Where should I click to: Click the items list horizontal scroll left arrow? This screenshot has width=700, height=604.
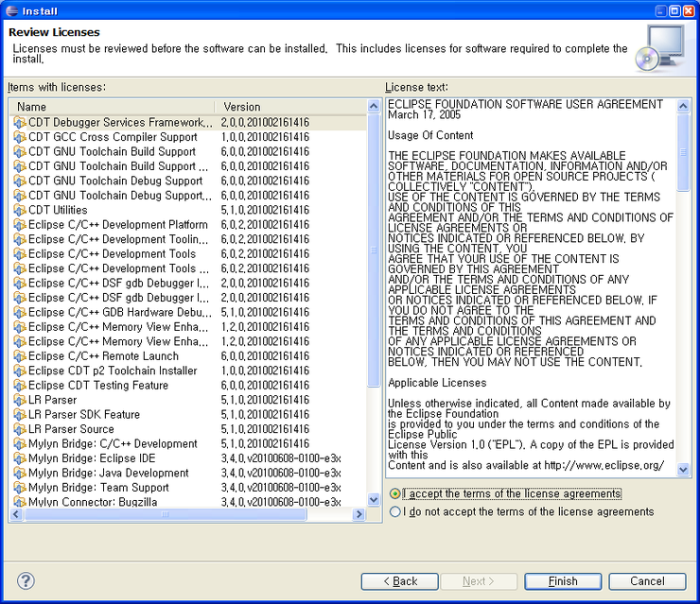[16, 514]
